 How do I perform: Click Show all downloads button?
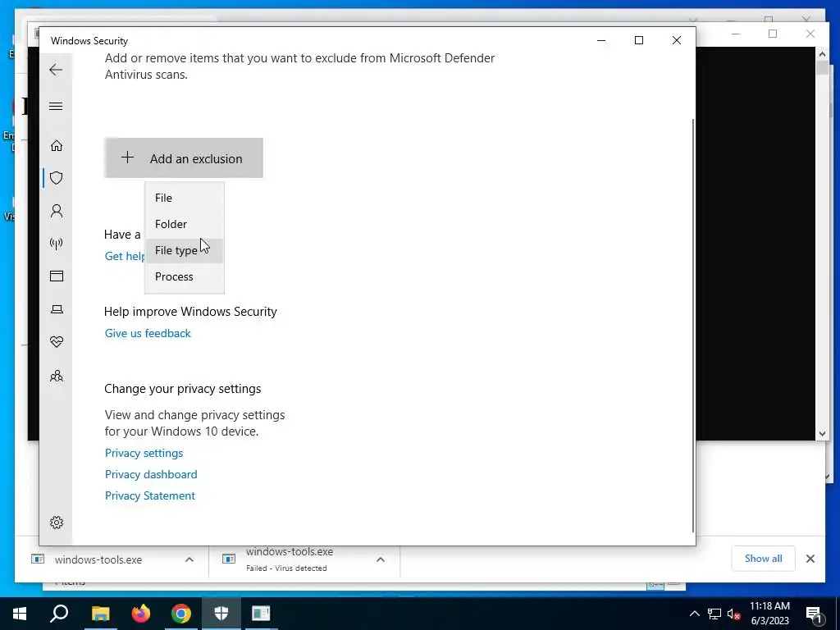pyautogui.click(x=763, y=558)
